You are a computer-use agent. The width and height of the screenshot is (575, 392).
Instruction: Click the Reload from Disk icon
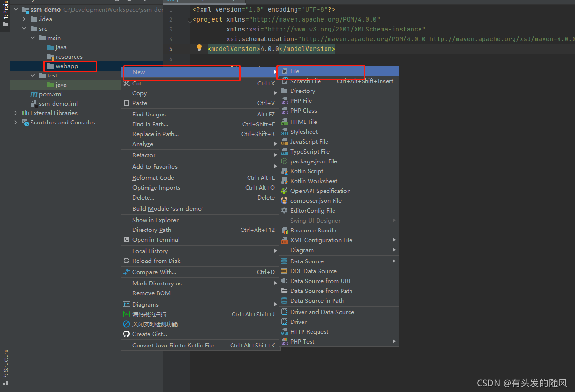coord(126,261)
